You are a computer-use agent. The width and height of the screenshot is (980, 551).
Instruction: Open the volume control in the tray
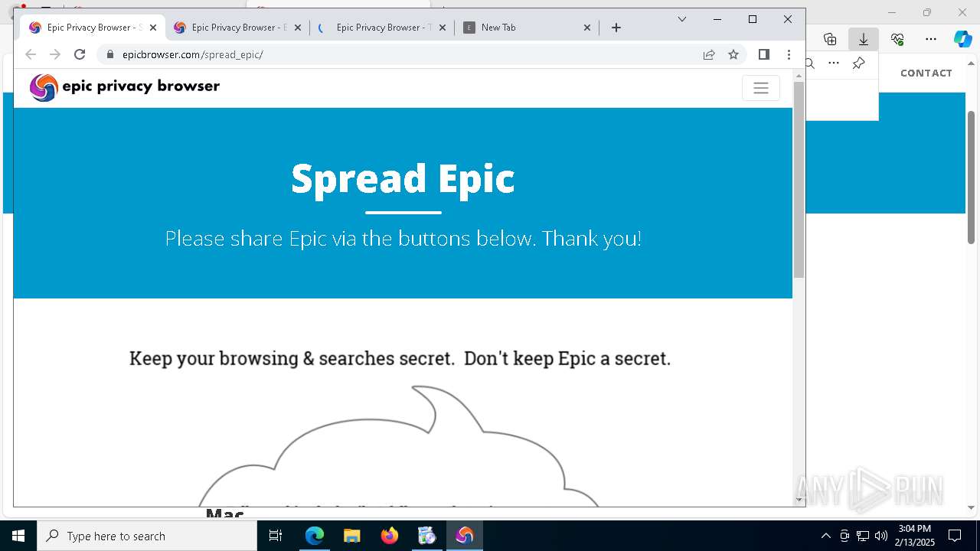881,536
